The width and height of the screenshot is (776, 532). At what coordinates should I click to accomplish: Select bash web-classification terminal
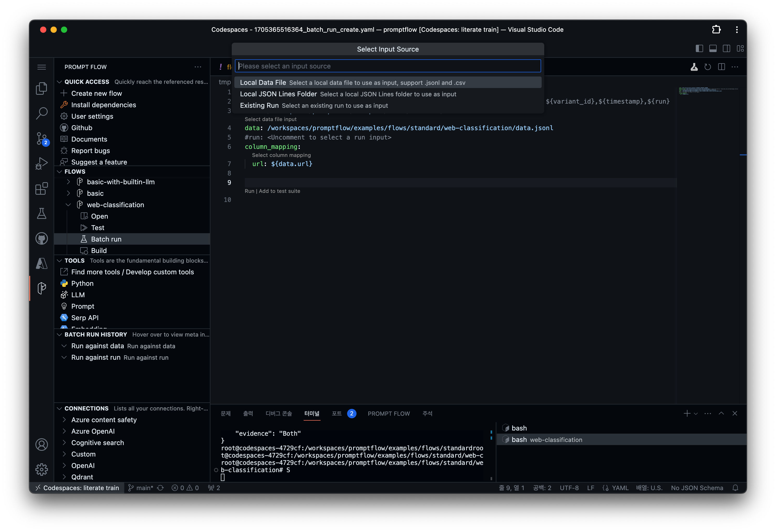621,440
